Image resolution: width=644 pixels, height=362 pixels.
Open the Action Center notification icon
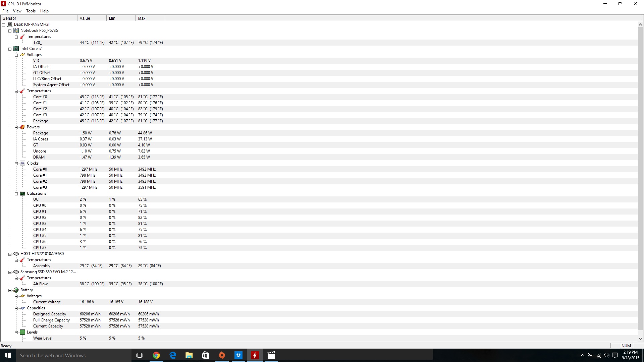(615, 355)
